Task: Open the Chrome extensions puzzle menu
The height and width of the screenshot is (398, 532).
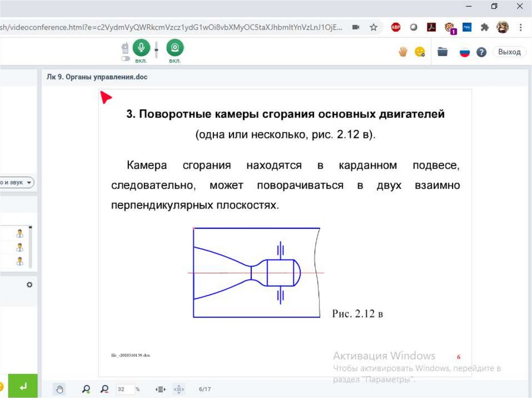Action: (485, 28)
